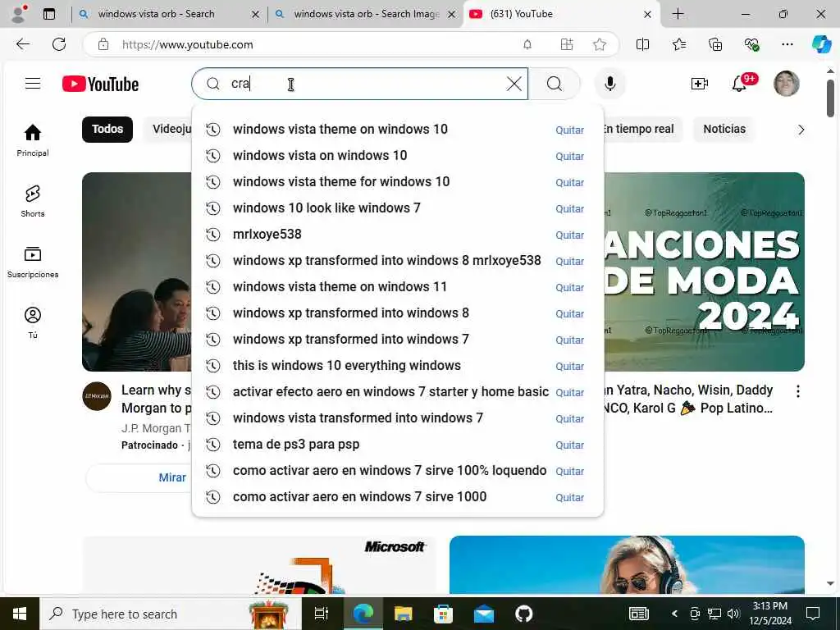Open the Mail app in the taskbar

(x=483, y=614)
